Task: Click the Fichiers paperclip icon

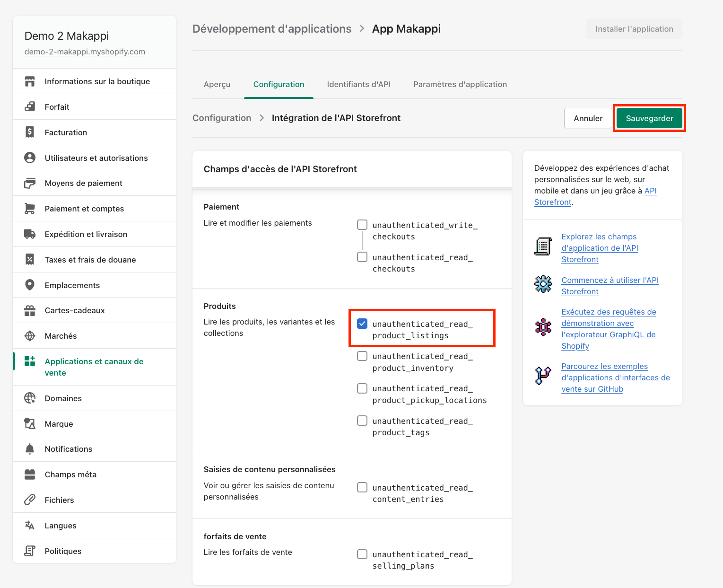Action: coord(30,500)
